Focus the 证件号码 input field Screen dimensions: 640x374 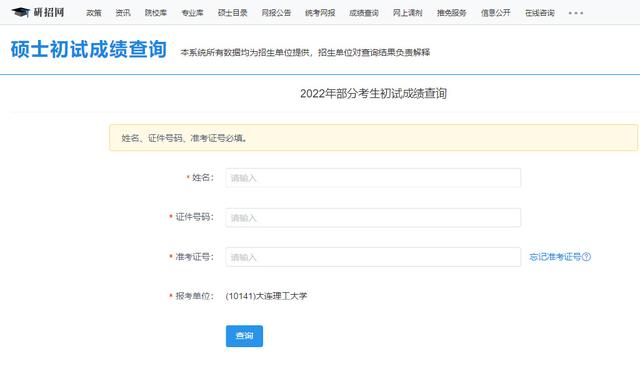click(x=373, y=218)
